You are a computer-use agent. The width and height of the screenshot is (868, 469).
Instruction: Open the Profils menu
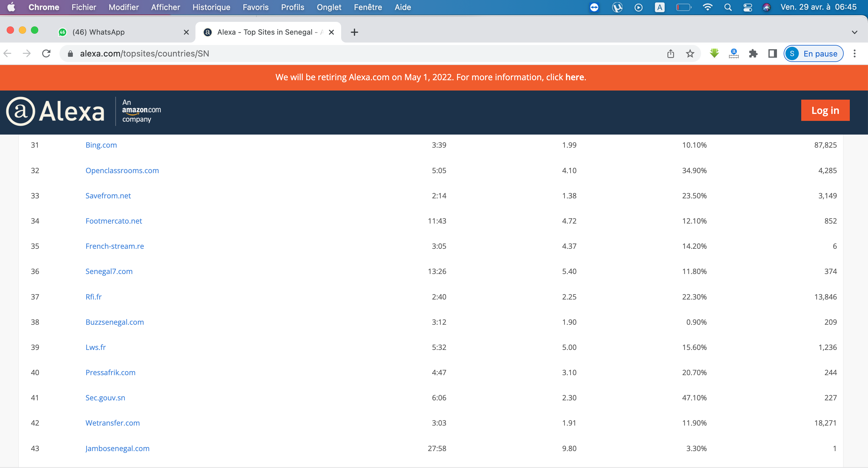click(x=293, y=7)
